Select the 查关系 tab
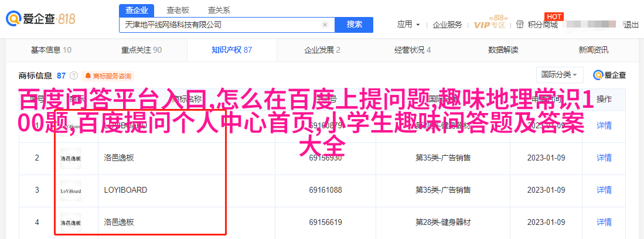644x239 pixels. (x=219, y=11)
